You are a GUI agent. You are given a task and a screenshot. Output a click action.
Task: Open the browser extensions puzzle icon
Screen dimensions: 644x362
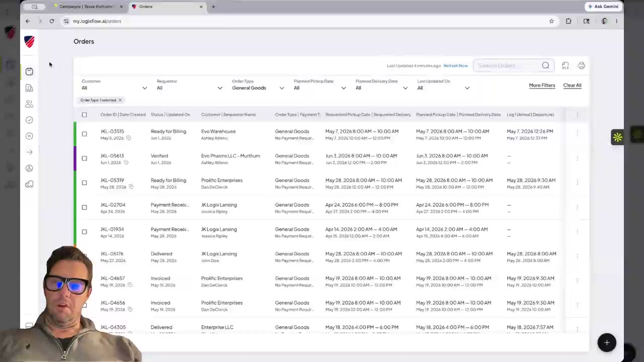coord(569,21)
